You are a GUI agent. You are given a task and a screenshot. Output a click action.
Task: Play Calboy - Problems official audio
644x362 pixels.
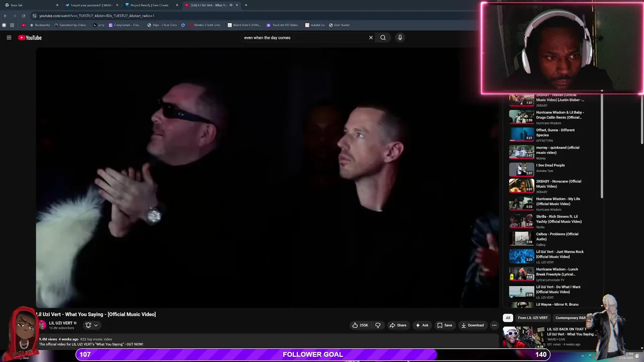tap(547, 238)
